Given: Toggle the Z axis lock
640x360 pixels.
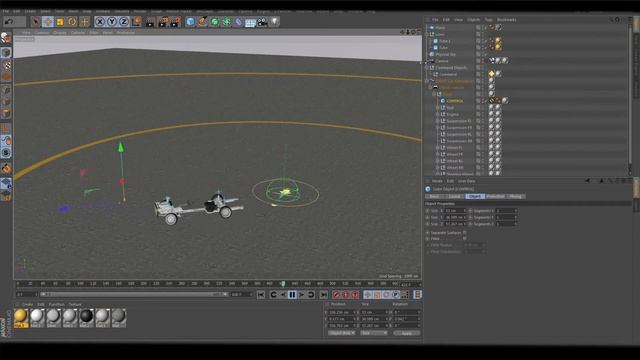Looking at the screenshot, I should point(124,22).
